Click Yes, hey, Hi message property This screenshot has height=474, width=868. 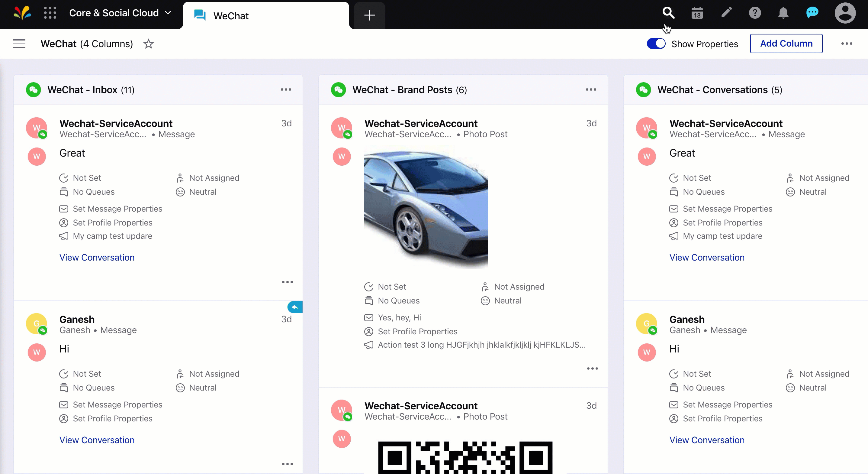coord(393,317)
